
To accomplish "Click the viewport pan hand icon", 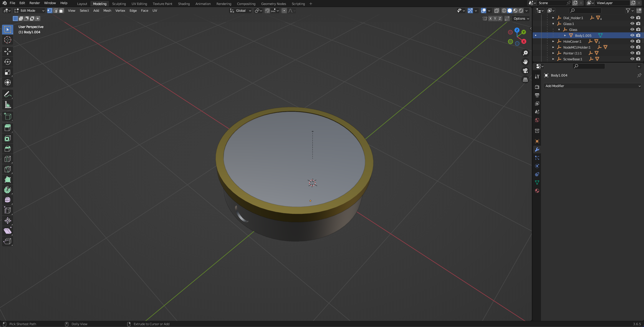I will (x=525, y=62).
